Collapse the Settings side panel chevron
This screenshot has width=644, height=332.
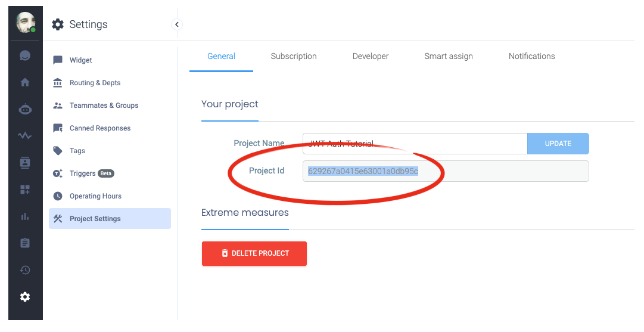(176, 24)
